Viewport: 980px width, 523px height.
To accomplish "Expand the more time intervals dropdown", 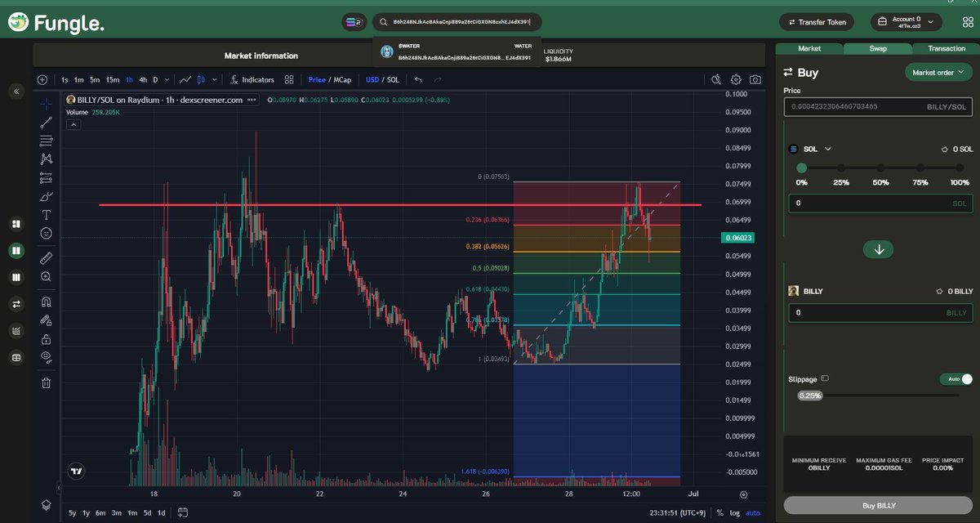I will pos(167,79).
